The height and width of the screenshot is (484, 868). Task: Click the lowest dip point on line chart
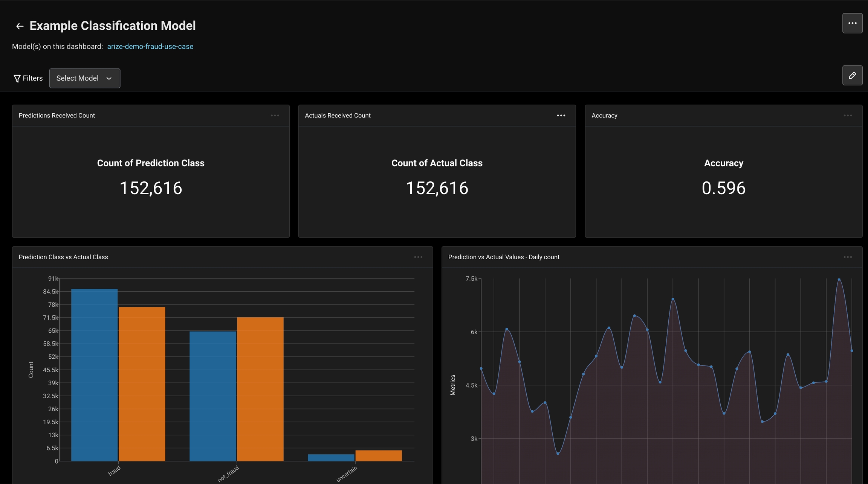(558, 454)
